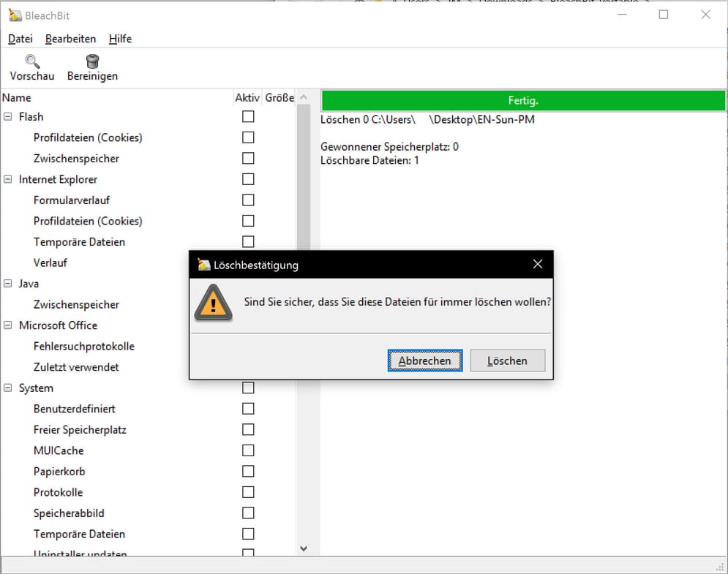Click the dialog question 'Sind Sie sicher' text
728x574 pixels.
[x=397, y=302]
